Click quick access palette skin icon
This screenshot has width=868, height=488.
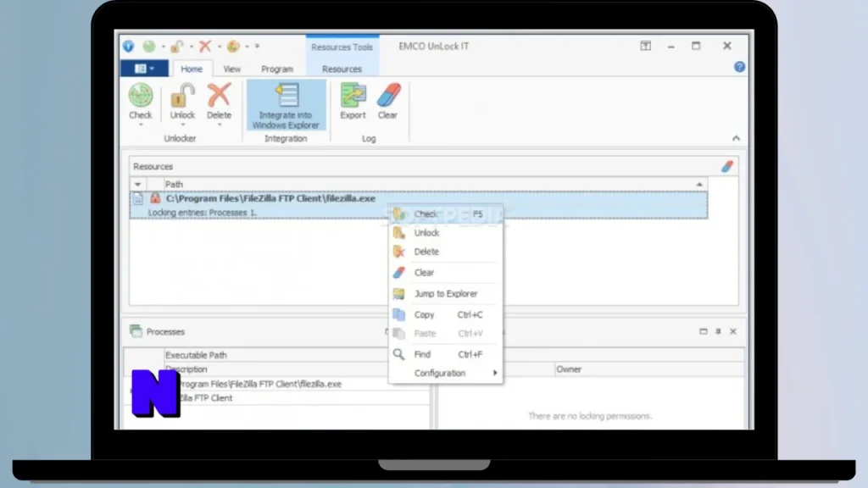click(234, 47)
